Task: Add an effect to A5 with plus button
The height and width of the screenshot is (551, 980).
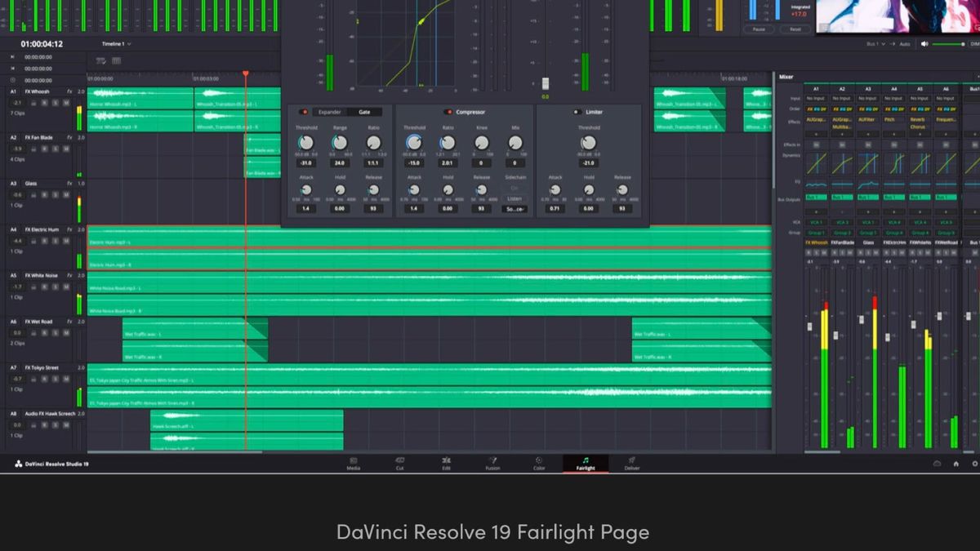Action: [x=920, y=134]
